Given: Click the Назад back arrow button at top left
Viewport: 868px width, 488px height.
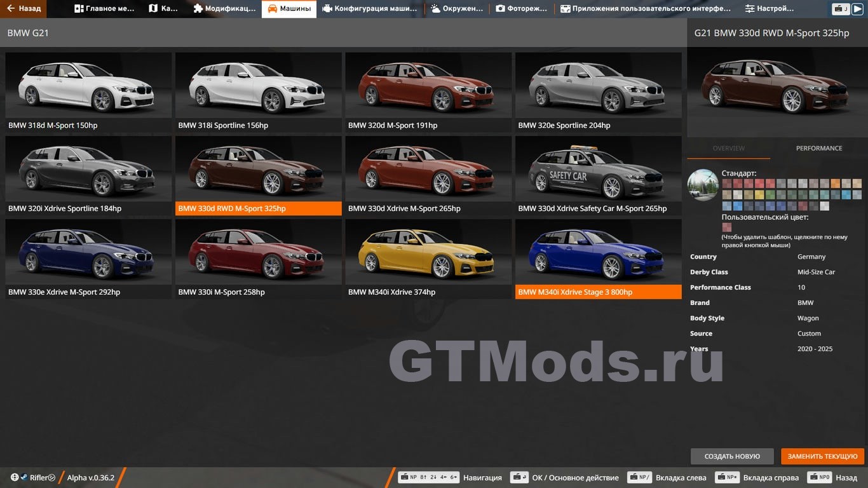Looking at the screenshot, I should click(x=23, y=9).
